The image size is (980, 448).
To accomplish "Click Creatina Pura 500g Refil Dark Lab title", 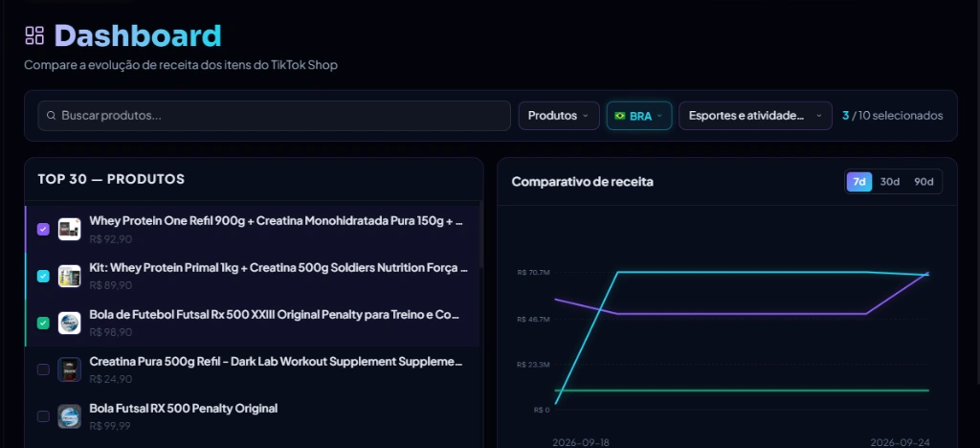I will [x=276, y=361].
